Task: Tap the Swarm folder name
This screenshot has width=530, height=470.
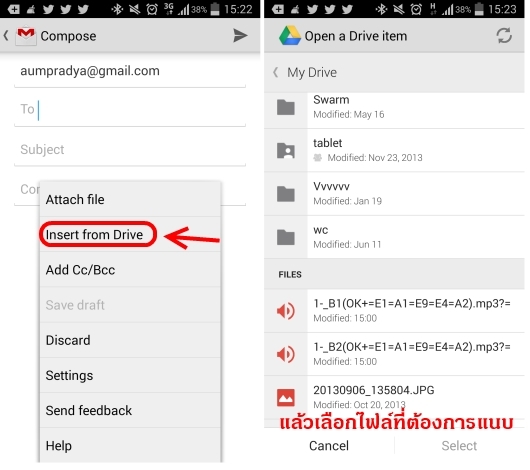Action: point(331,100)
